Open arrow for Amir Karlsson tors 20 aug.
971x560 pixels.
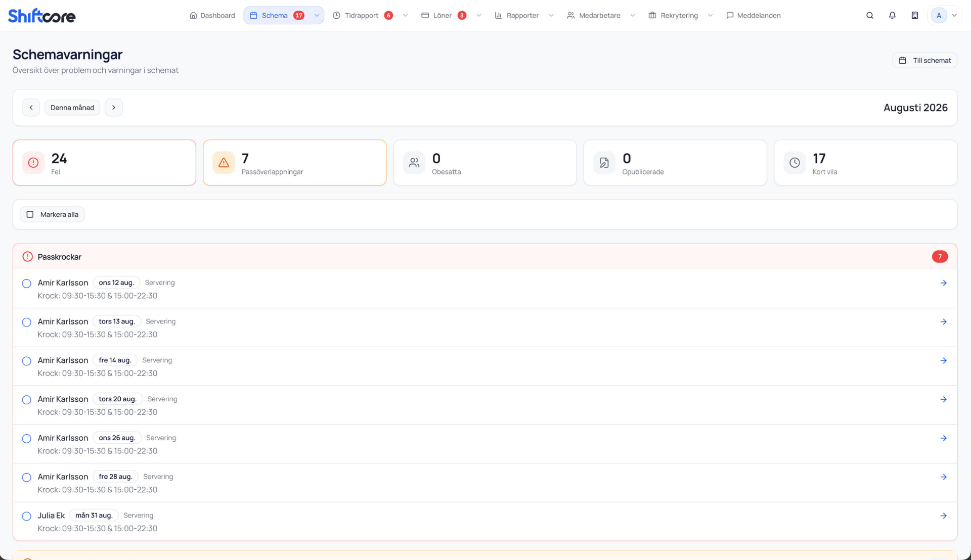tap(943, 399)
